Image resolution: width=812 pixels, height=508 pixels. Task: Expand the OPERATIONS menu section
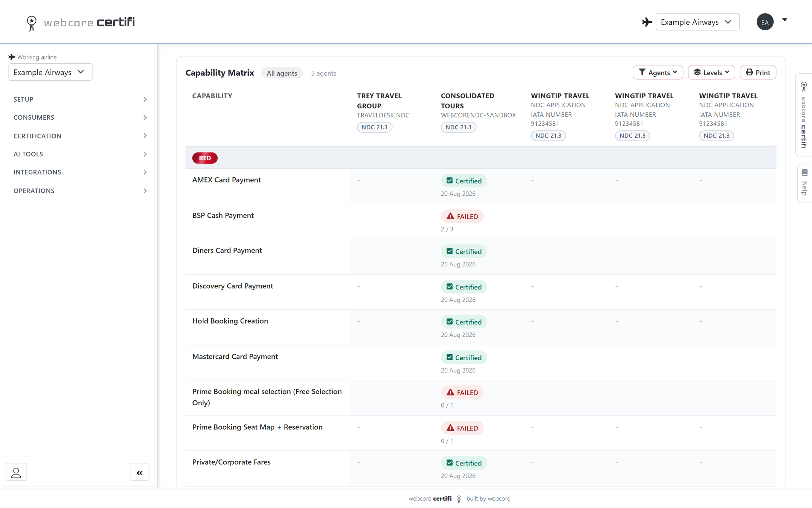click(x=80, y=191)
